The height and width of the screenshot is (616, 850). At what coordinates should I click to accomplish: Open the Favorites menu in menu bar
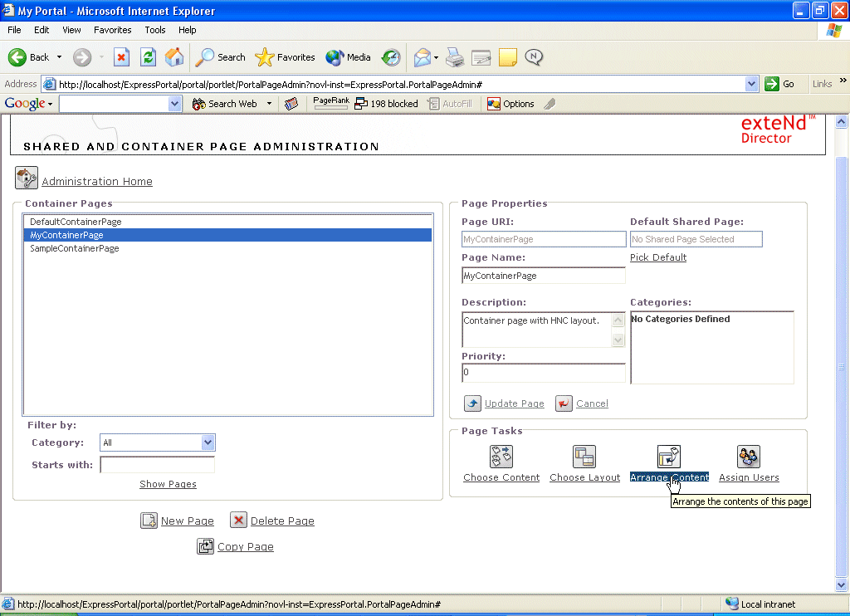pos(112,30)
